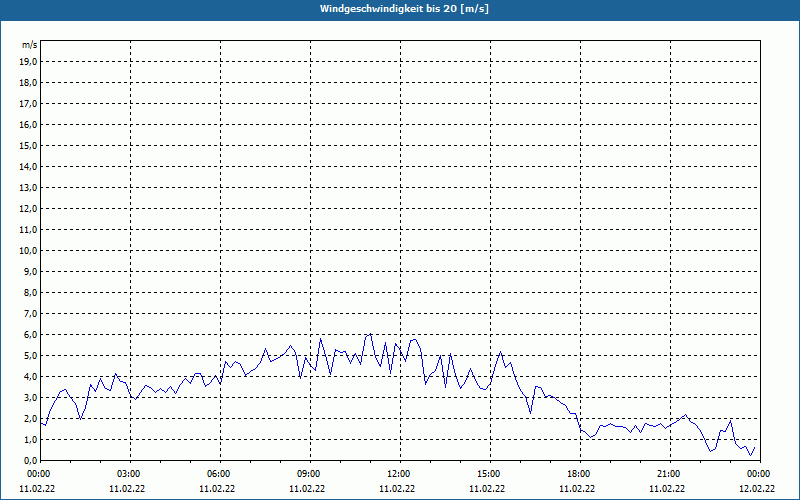800x500 pixels.
Task: Click the "12.02.22" date label
Action: [757, 488]
